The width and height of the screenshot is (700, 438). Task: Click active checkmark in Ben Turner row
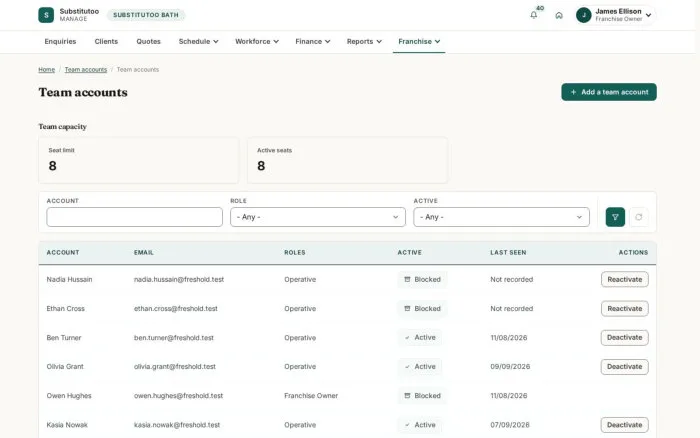click(x=407, y=338)
